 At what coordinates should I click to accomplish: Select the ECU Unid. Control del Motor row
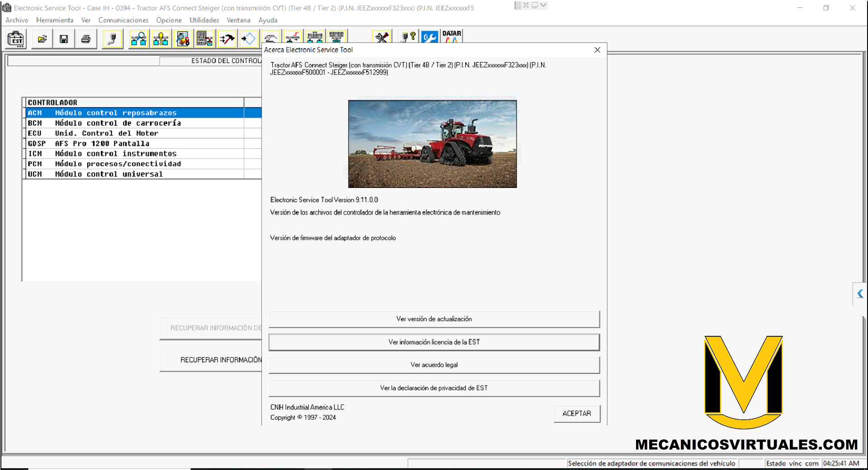tap(144, 133)
